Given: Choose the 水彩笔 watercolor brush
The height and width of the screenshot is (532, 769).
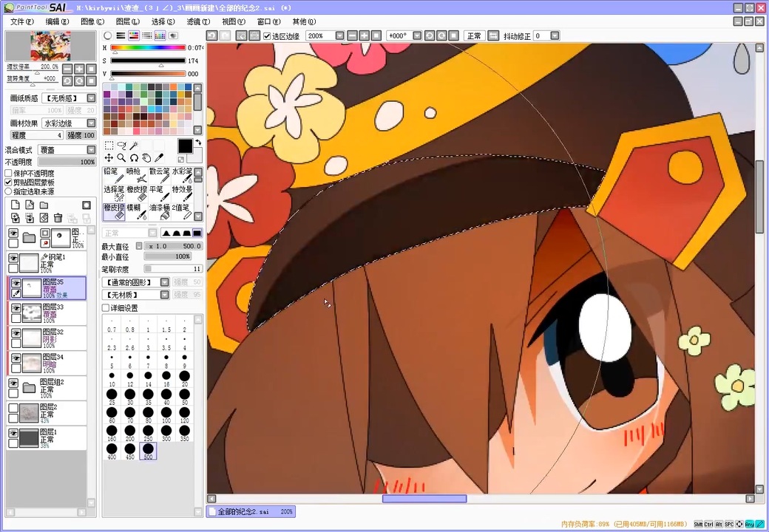Looking at the screenshot, I should click(x=181, y=175).
